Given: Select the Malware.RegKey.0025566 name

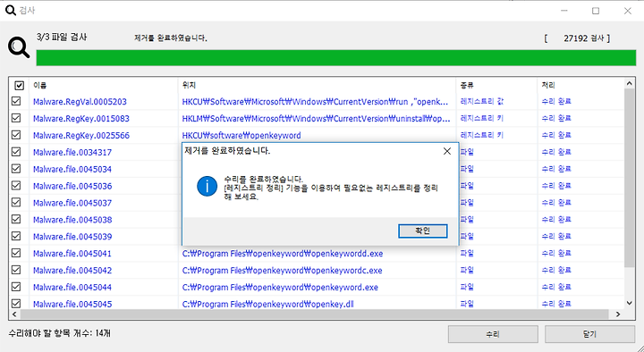Looking at the screenshot, I should (x=81, y=136).
